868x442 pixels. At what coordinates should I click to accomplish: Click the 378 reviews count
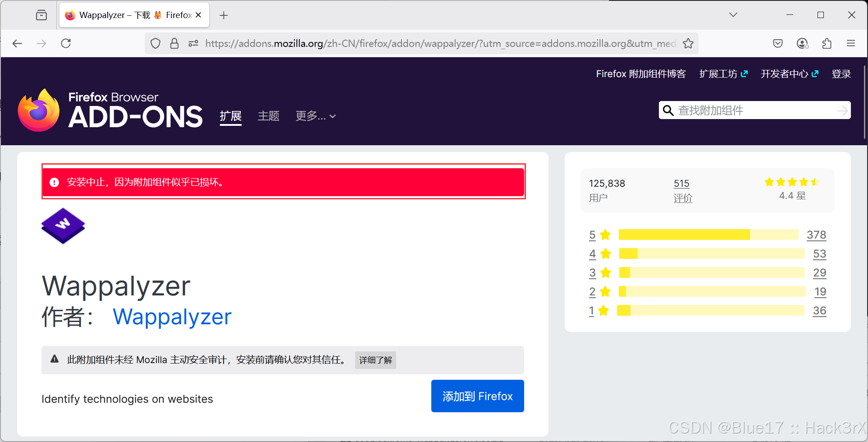816,235
